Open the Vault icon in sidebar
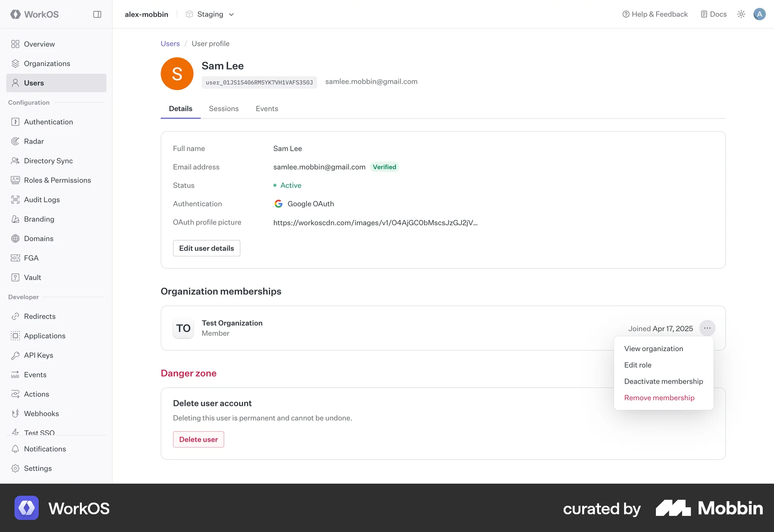The height and width of the screenshot is (532, 774). pos(15,277)
